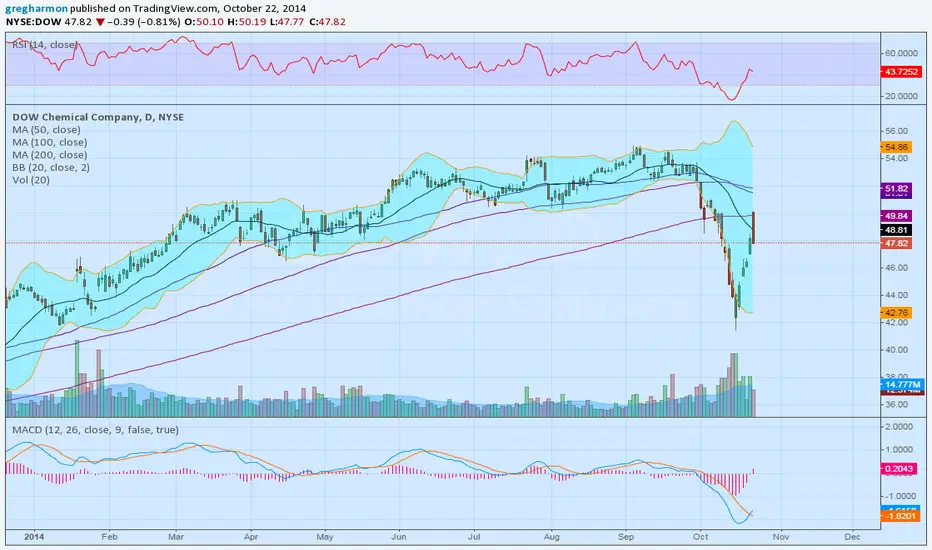Click the 2014 label on time axis
The height and width of the screenshot is (550, 932).
click(x=34, y=536)
